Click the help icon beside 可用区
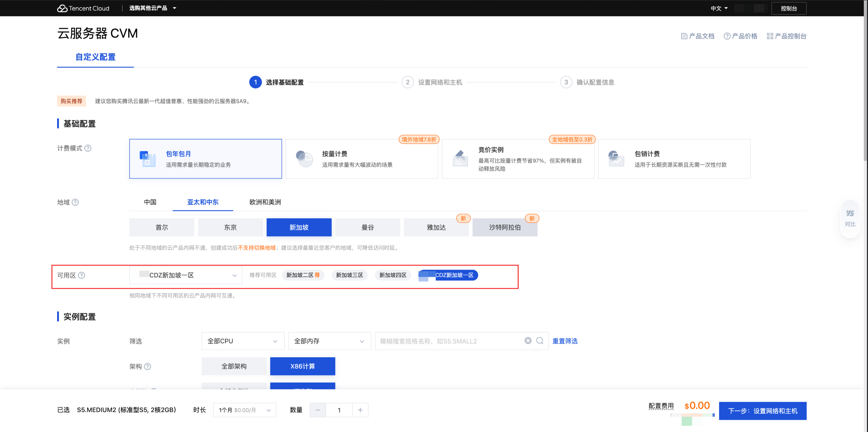The image size is (868, 432). [82, 275]
